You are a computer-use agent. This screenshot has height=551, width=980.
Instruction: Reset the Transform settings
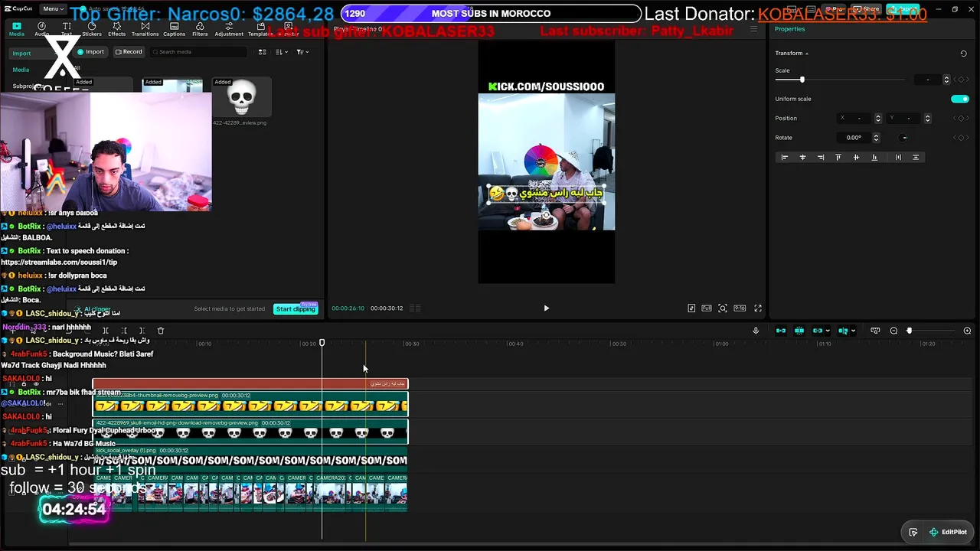coord(963,54)
